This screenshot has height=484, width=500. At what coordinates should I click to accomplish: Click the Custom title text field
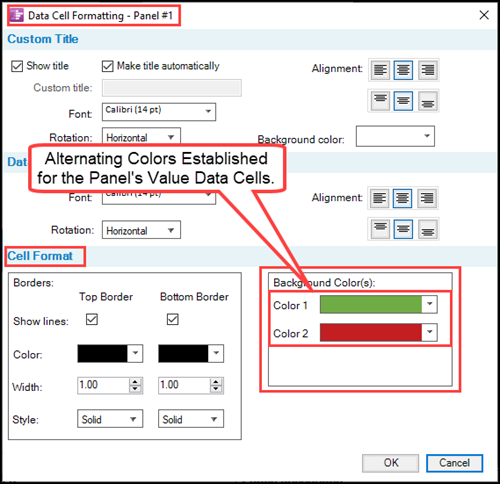click(x=172, y=88)
